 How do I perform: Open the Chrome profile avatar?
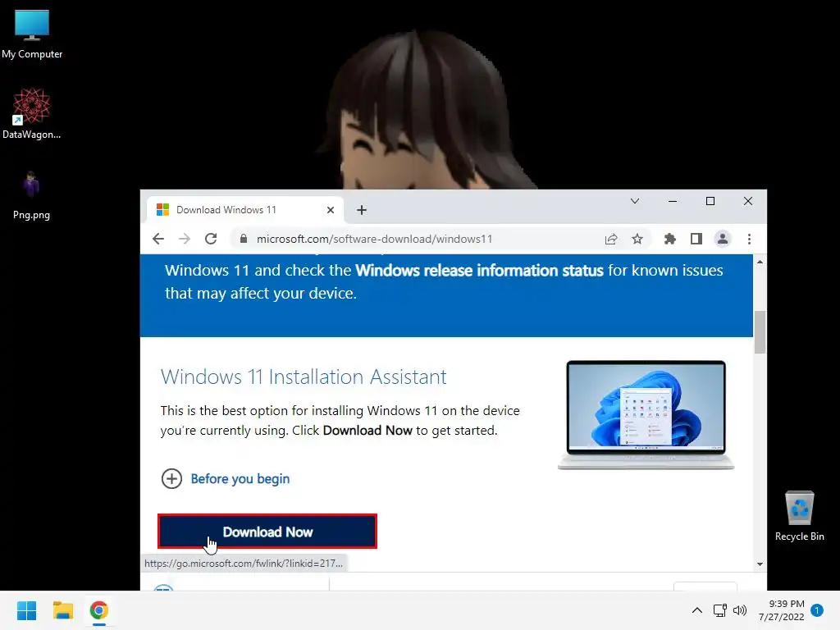(723, 239)
